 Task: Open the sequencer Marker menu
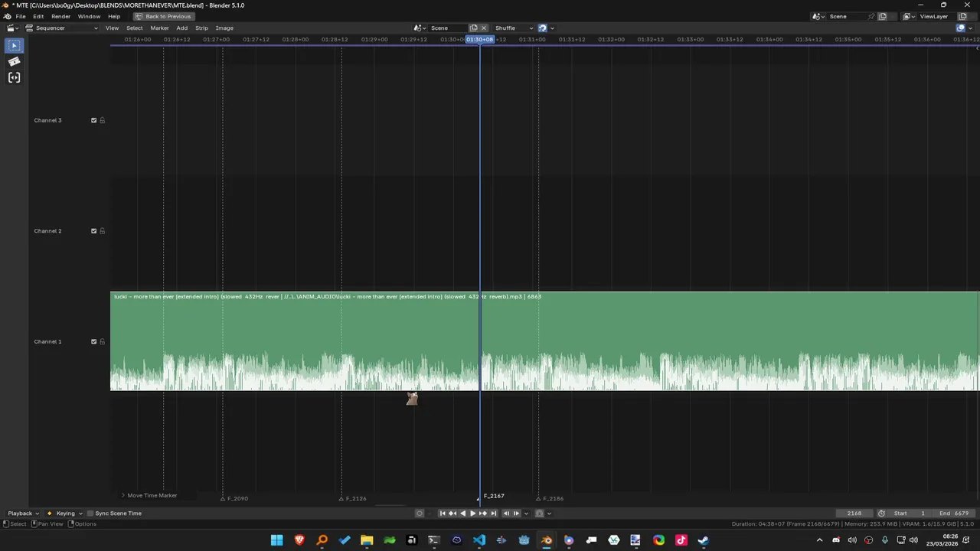tap(159, 28)
